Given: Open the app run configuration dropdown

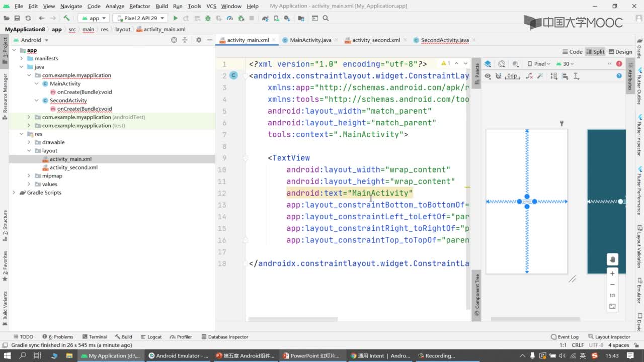Looking at the screenshot, I should [94, 18].
